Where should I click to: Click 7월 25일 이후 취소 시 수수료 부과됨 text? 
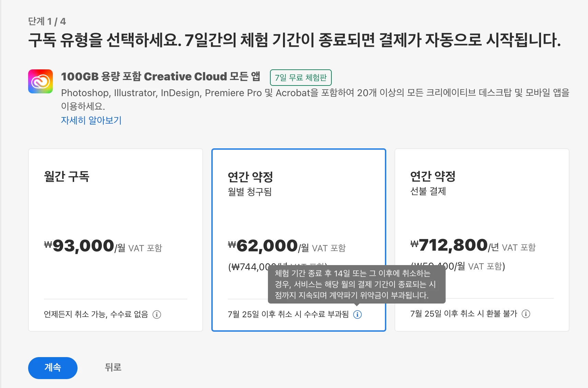[288, 314]
